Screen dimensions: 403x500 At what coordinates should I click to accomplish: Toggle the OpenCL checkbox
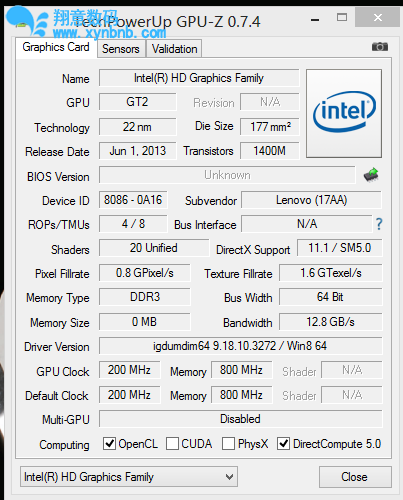(x=109, y=444)
